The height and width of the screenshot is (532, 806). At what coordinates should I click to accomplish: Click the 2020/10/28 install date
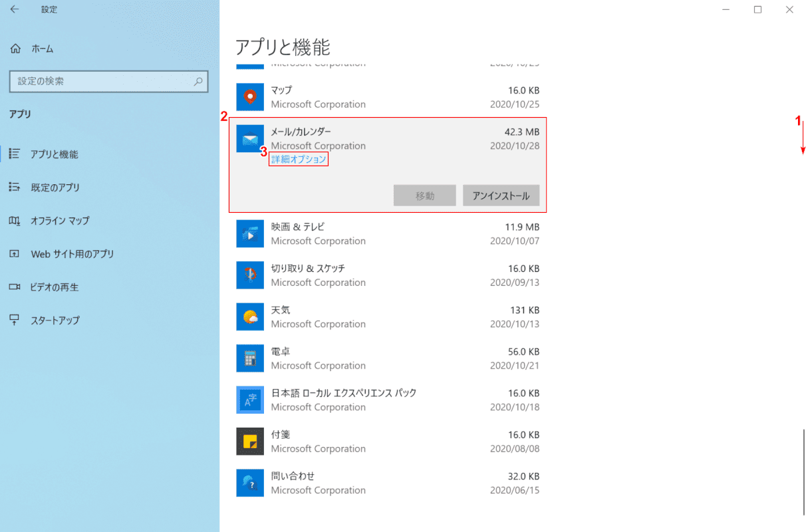point(515,146)
